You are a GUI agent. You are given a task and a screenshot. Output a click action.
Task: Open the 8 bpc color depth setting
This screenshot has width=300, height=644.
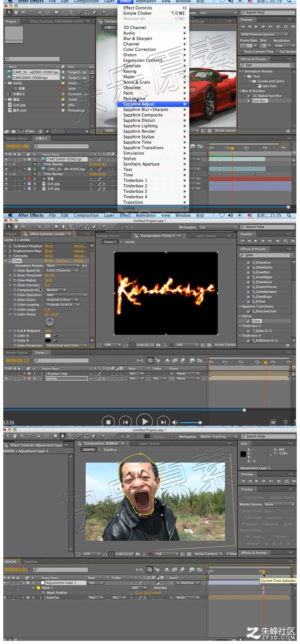[30, 131]
